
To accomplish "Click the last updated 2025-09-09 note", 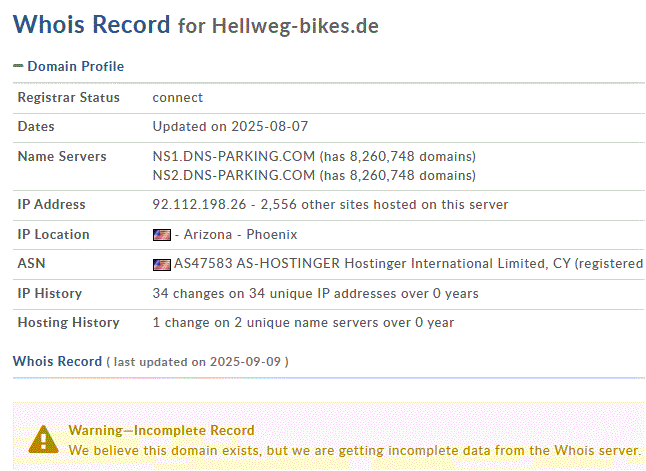I will coord(198,362).
